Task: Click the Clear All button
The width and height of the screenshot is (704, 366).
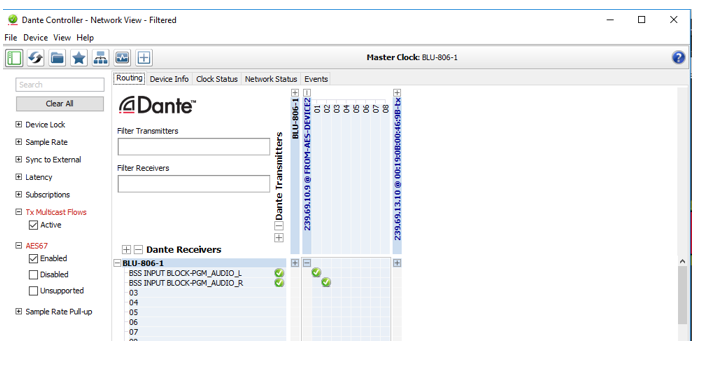Action: pyautogui.click(x=60, y=104)
